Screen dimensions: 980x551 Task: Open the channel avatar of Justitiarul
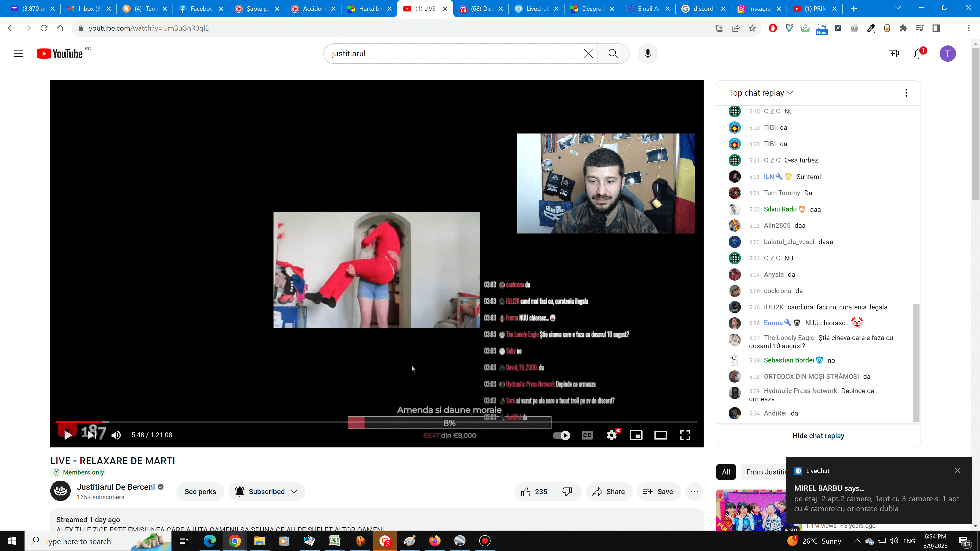[60, 491]
